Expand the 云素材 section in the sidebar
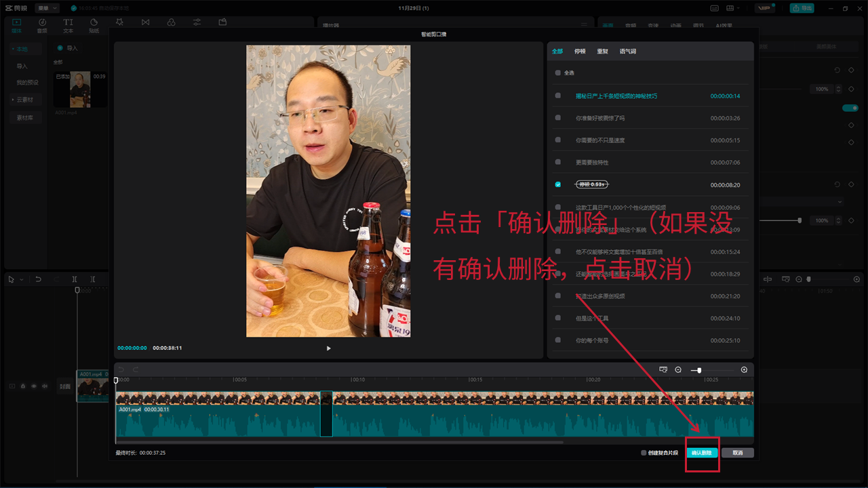The image size is (868, 488). pos(25,100)
